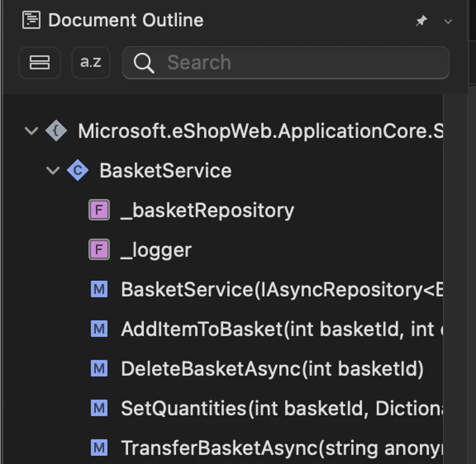Click the Document Outline title text
This screenshot has height=464, width=476.
[x=126, y=20]
